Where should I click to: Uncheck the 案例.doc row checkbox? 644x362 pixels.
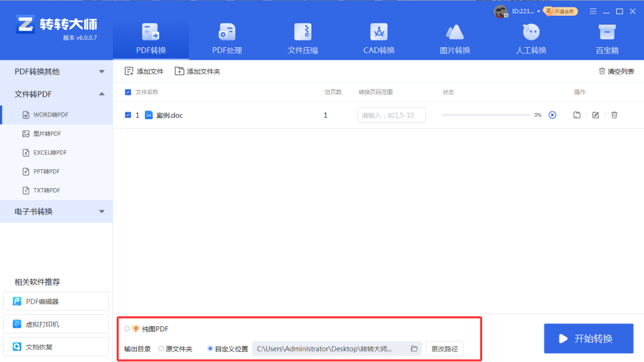point(128,115)
